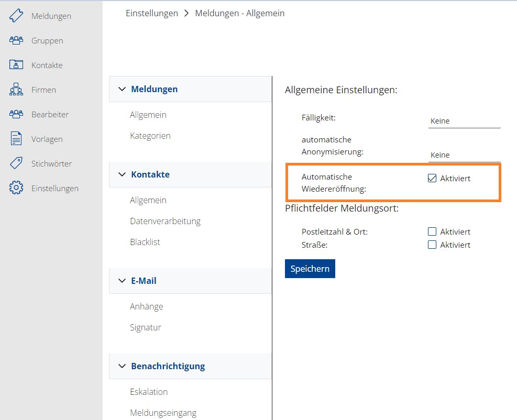The image size is (517, 420).
Task: Collapse the Kontakte settings section chevron
Action: 122,174
